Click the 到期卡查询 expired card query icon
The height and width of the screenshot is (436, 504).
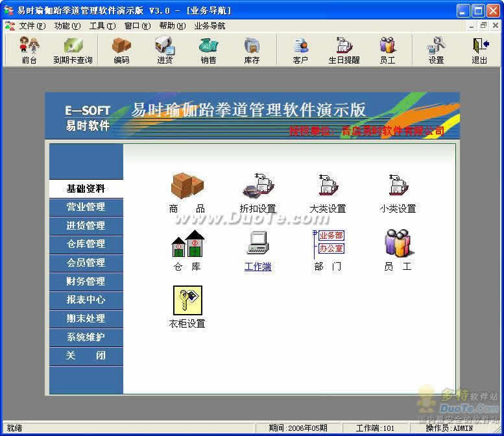73,49
